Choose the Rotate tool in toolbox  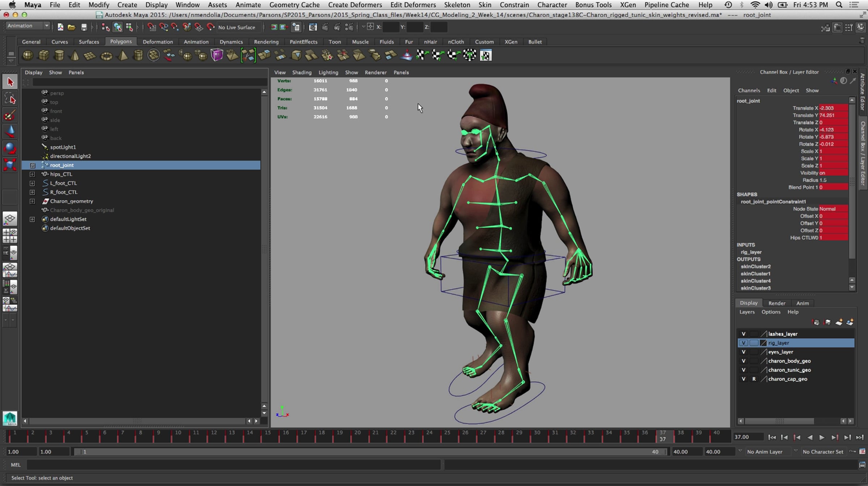pos(10,148)
